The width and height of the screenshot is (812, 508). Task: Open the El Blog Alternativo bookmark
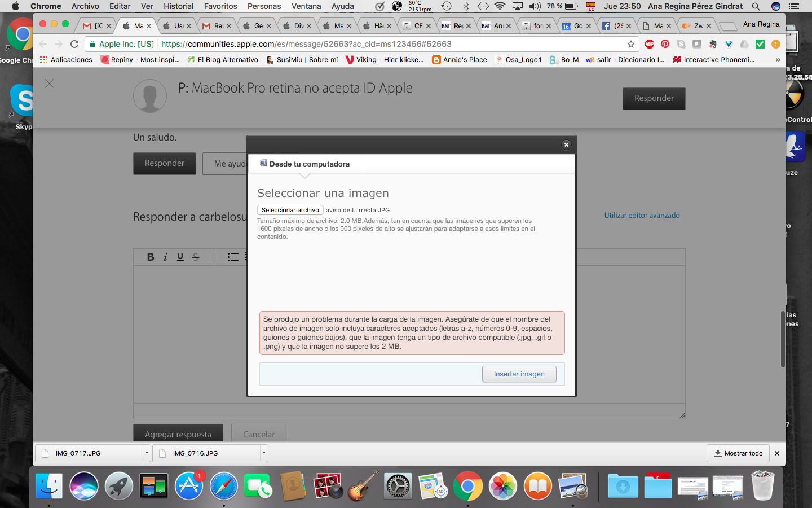(x=223, y=59)
